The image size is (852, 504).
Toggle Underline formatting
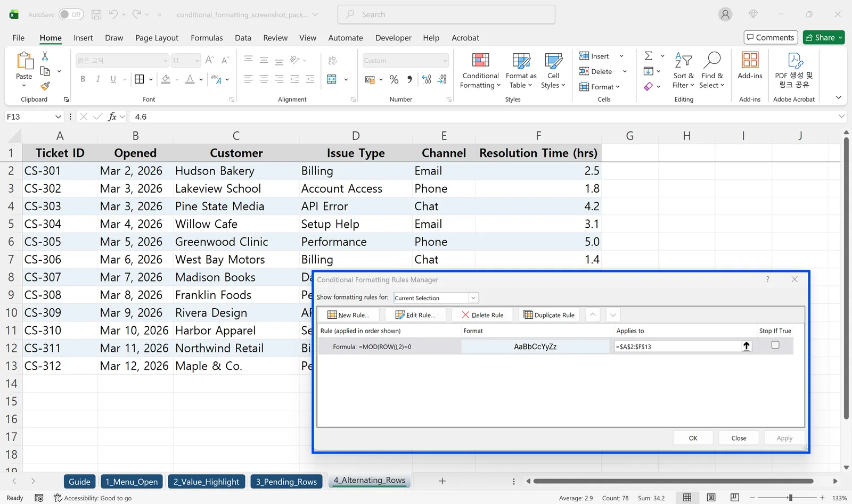113,79
